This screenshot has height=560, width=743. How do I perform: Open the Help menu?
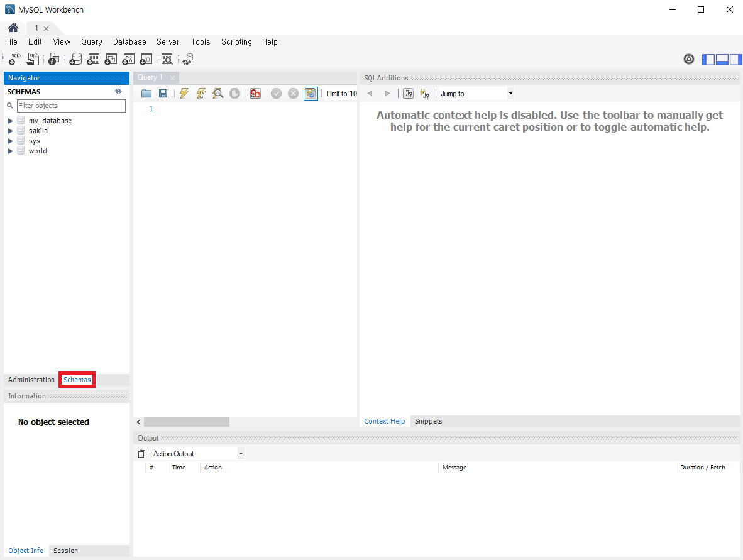point(270,41)
